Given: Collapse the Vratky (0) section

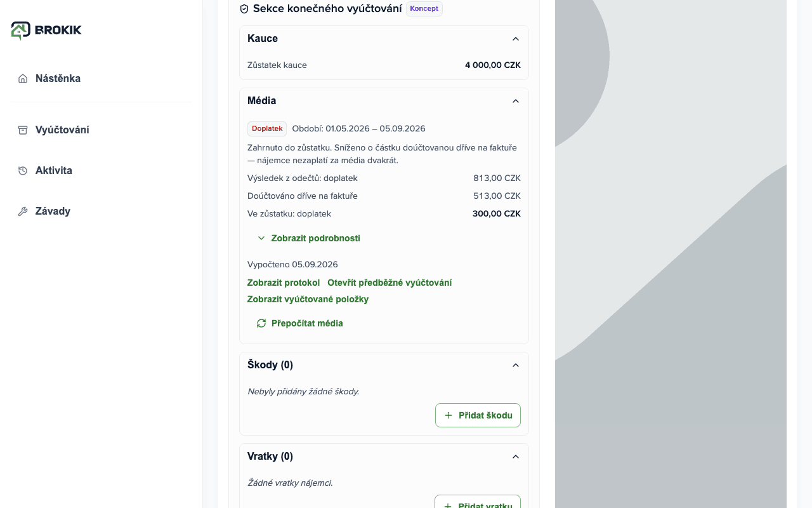Looking at the screenshot, I should tap(516, 457).
